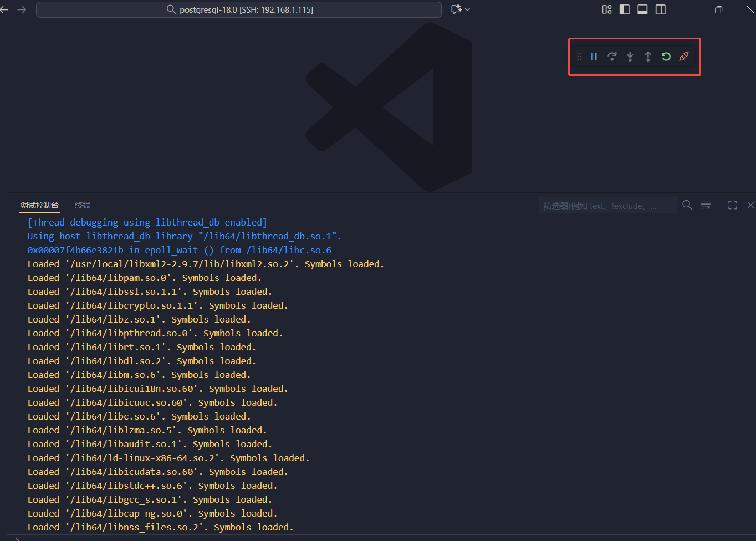The width and height of the screenshot is (756, 541).
Task: Go back using the left arrow
Action: 4,9
